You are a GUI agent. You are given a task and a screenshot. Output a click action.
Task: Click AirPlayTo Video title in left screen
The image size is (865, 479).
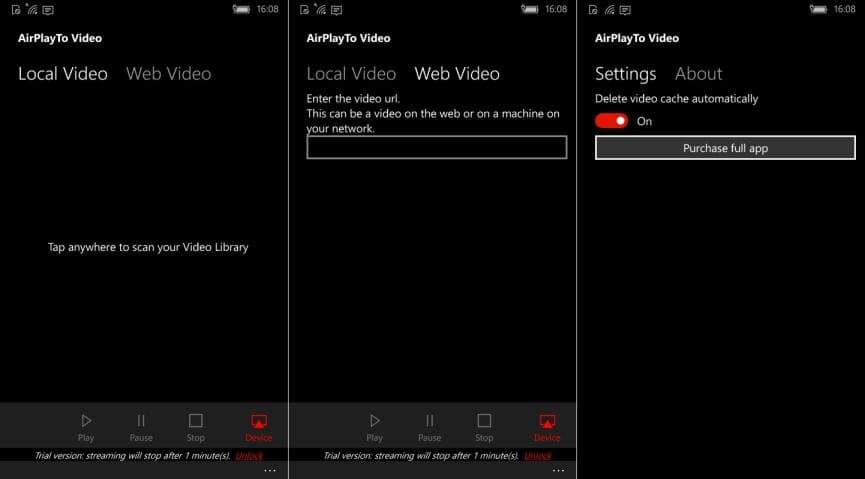tap(60, 38)
